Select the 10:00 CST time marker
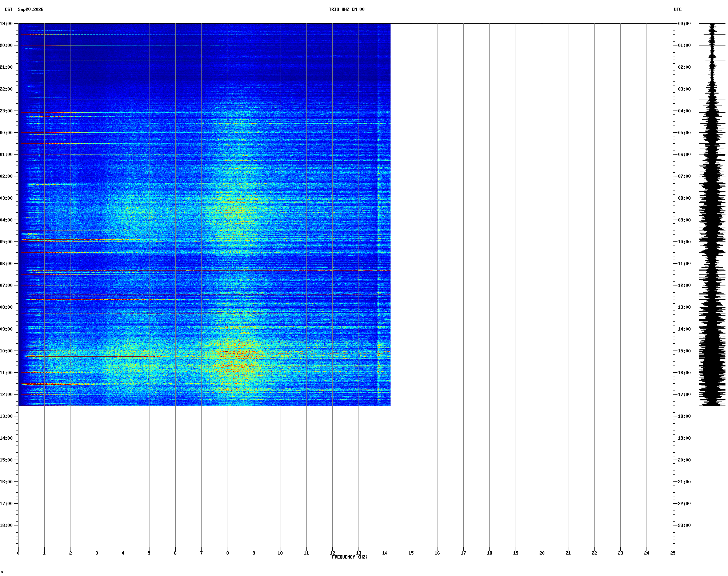Image resolution: width=728 pixels, height=576 pixels. [6, 351]
